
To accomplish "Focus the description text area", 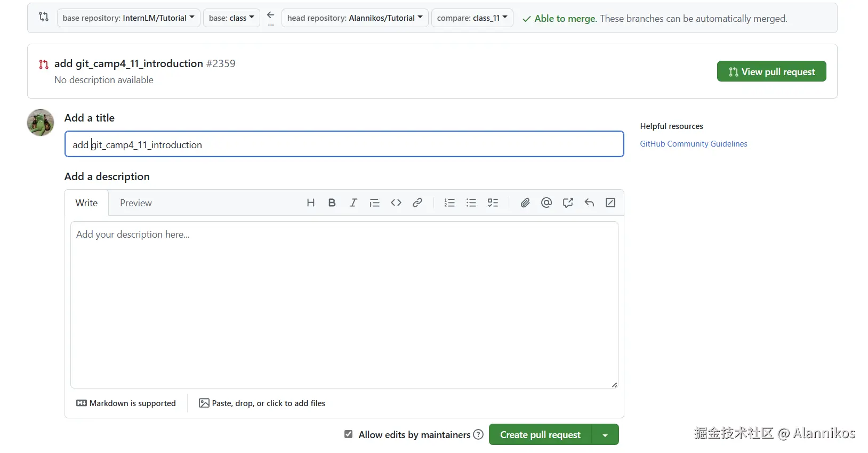I will pos(344,305).
